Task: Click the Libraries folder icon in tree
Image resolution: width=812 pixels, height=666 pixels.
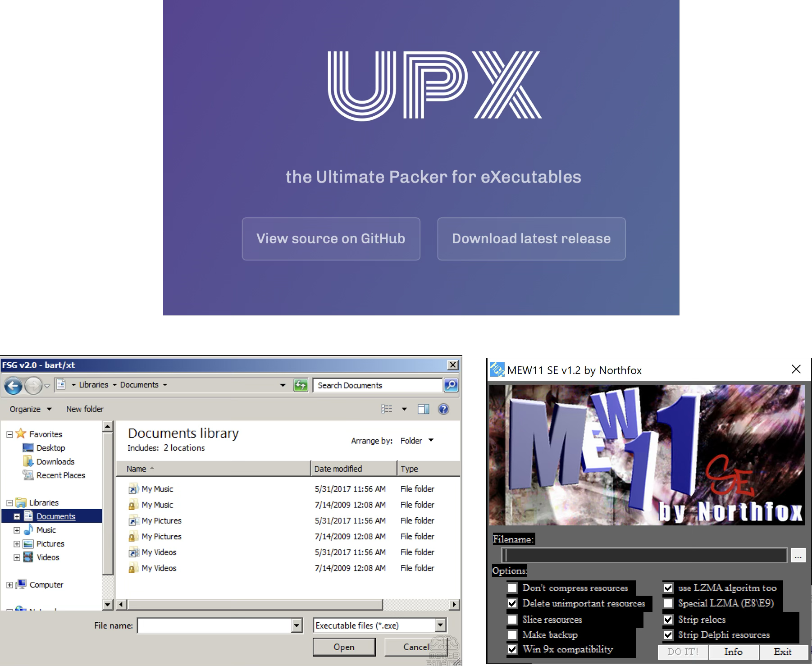Action: (21, 502)
